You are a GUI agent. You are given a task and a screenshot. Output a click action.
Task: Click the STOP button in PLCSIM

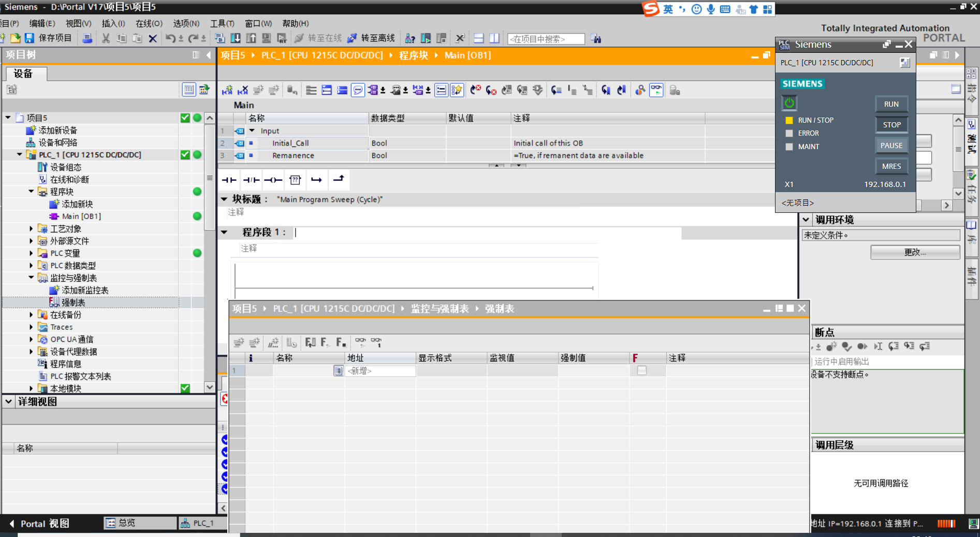pyautogui.click(x=891, y=125)
